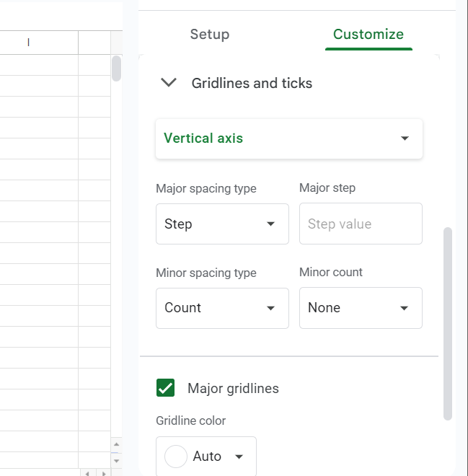
Task: Open the Vertical axis dropdown
Action: click(x=289, y=138)
